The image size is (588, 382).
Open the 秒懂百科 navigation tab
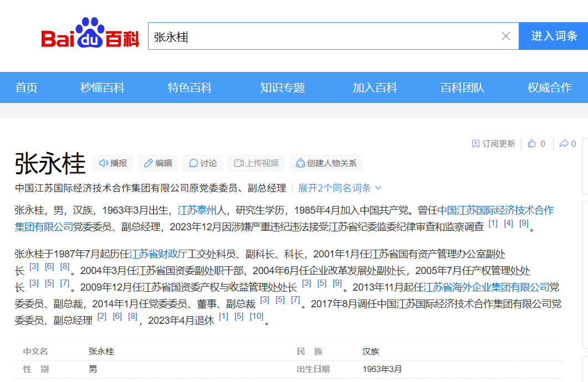(103, 87)
